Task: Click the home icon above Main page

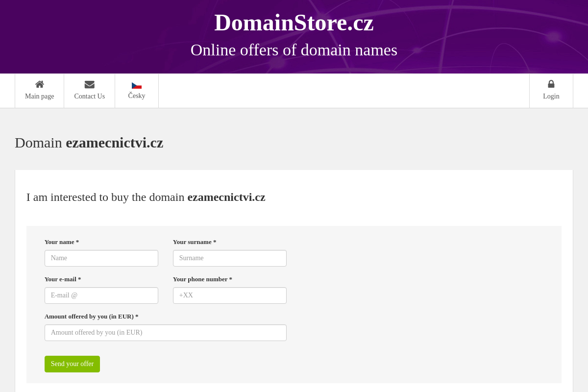Action: (x=39, y=84)
